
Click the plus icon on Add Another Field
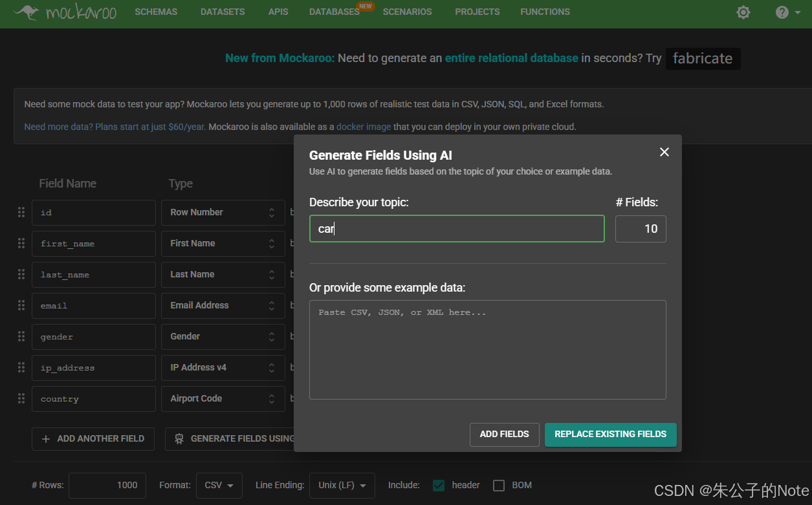46,439
